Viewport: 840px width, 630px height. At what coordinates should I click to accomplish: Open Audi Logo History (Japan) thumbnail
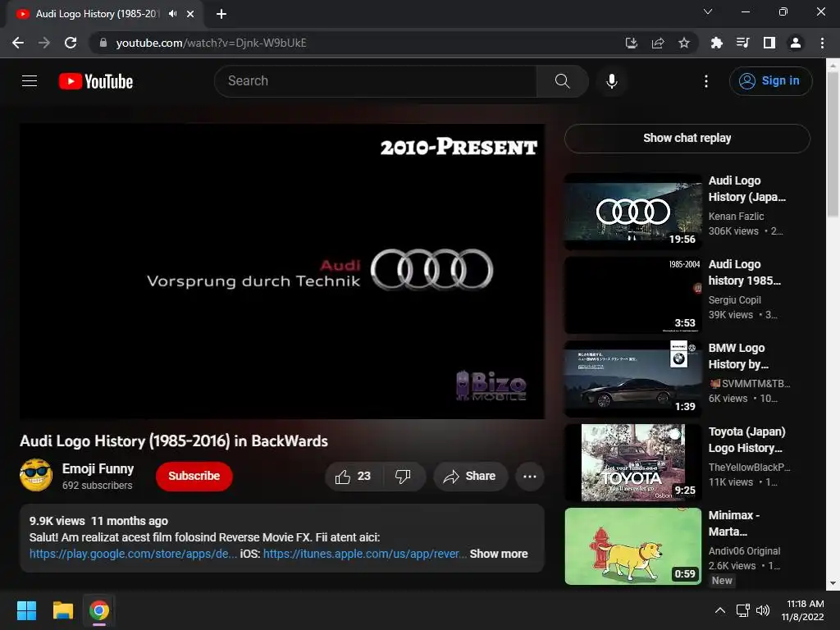(633, 212)
